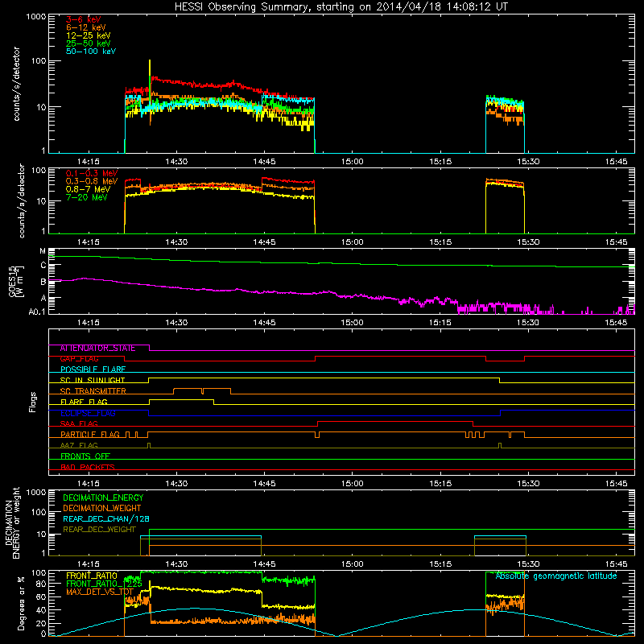Select the green 7-20 MeV legend label
The height and width of the screenshot is (644, 644).
pos(87,197)
